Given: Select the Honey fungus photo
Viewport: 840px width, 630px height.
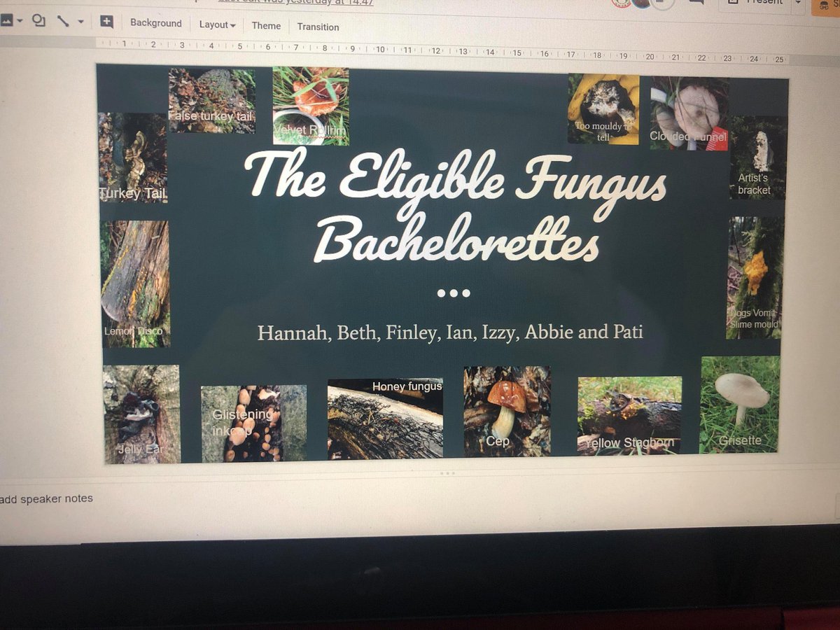Looking at the screenshot, I should tap(385, 419).
